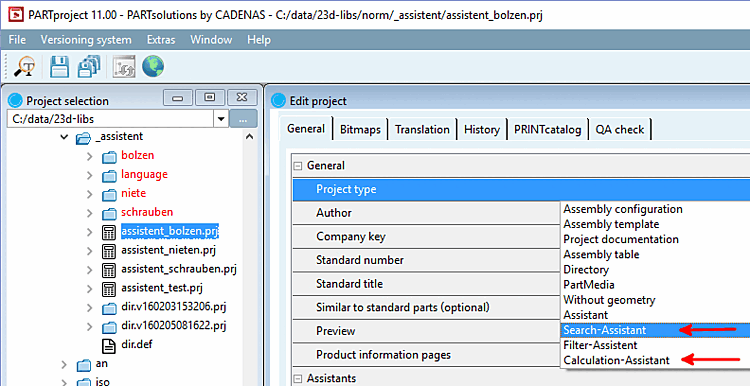
Task: Click the browse button with three dots
Action: pos(243,119)
